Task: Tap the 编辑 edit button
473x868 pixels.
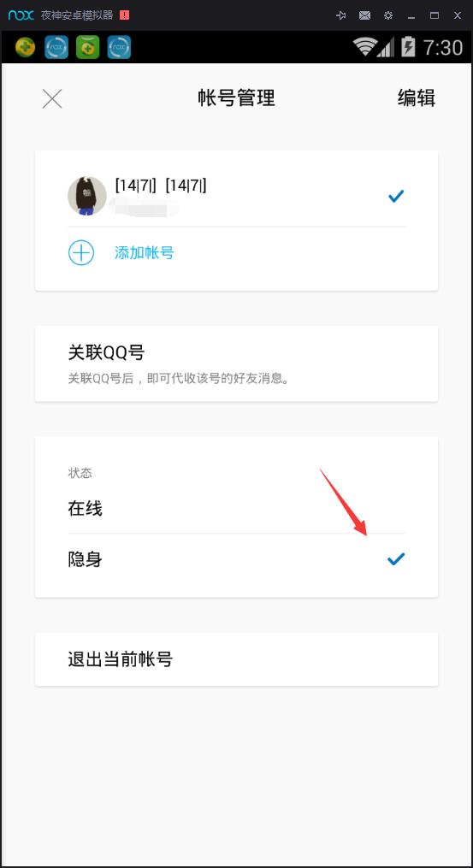Action: tap(417, 98)
